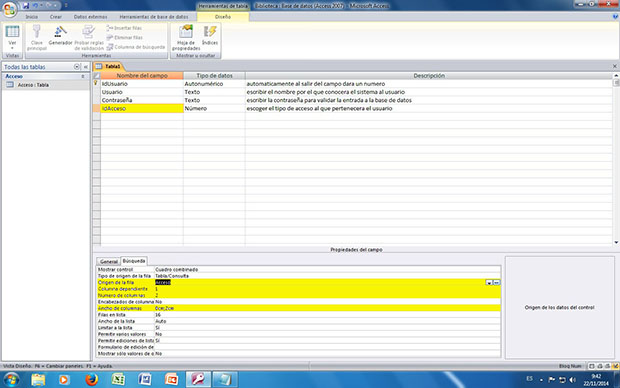Switch to PivotChart view status bar icon
Viewport: 620px width, 388px height.
[608, 366]
